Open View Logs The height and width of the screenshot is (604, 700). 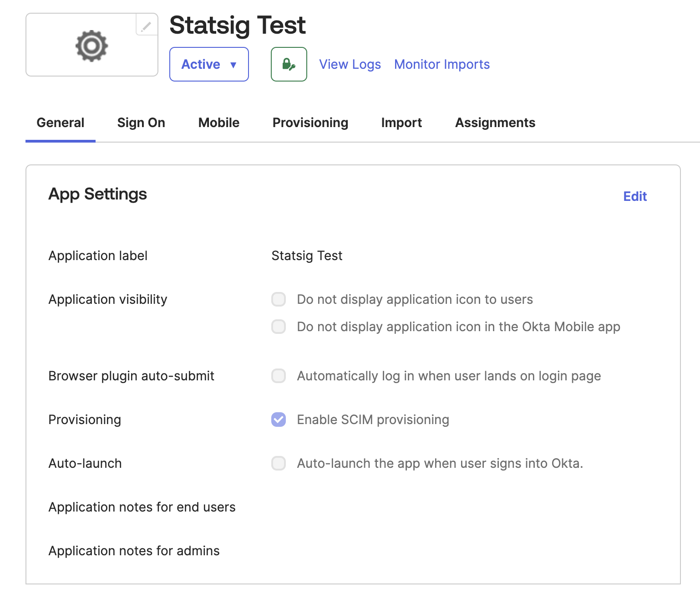point(350,64)
